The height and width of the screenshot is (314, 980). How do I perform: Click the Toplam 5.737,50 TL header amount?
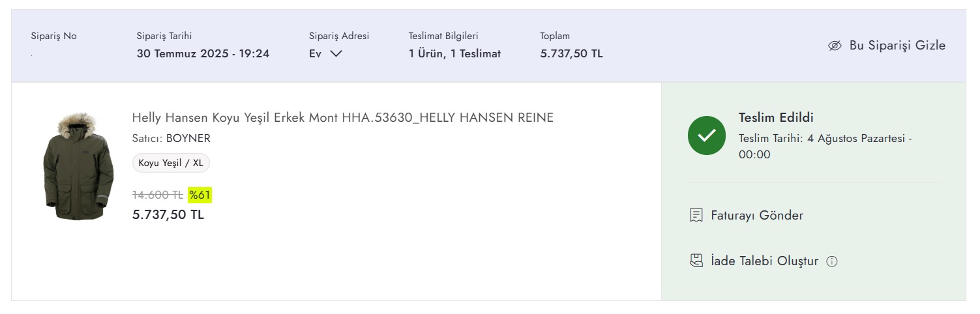point(571,53)
